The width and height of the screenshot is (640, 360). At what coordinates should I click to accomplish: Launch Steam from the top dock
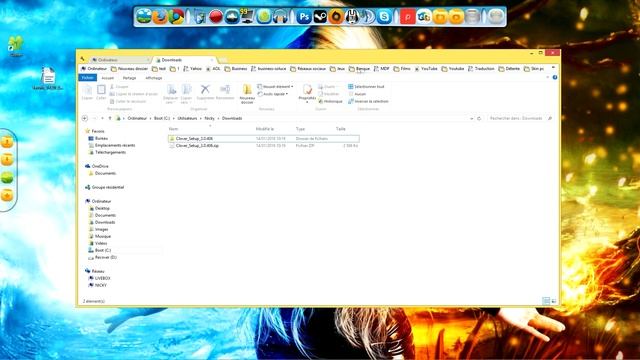[320, 17]
